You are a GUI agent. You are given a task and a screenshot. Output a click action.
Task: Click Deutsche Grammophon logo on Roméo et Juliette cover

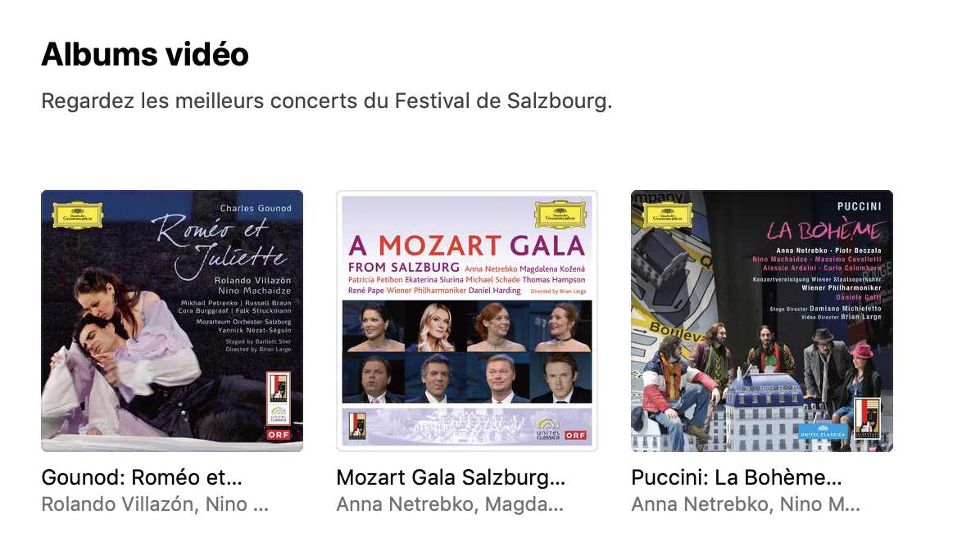pyautogui.click(x=77, y=215)
